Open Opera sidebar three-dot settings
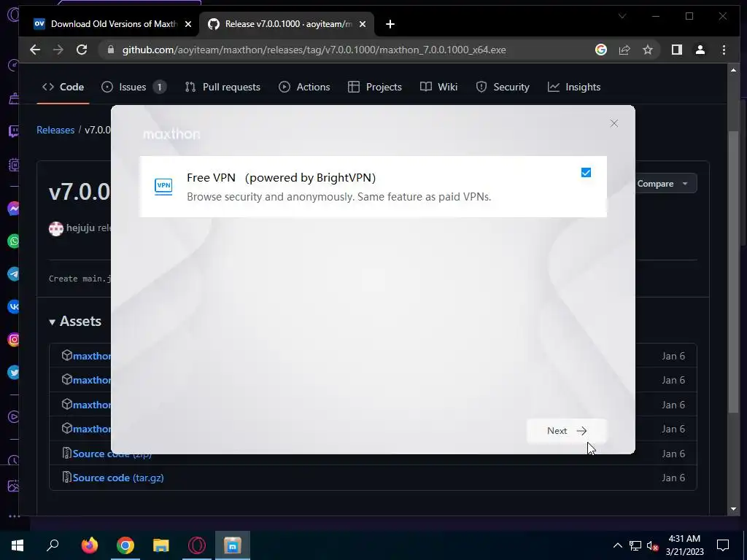This screenshot has height=560, width=747. (x=13, y=516)
